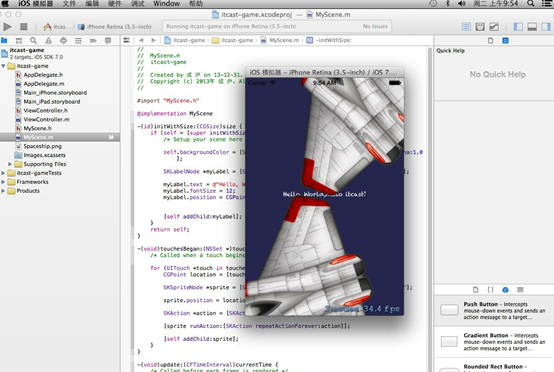The image size is (554, 372).
Task: Click the Run play button
Action: (x=7, y=26)
